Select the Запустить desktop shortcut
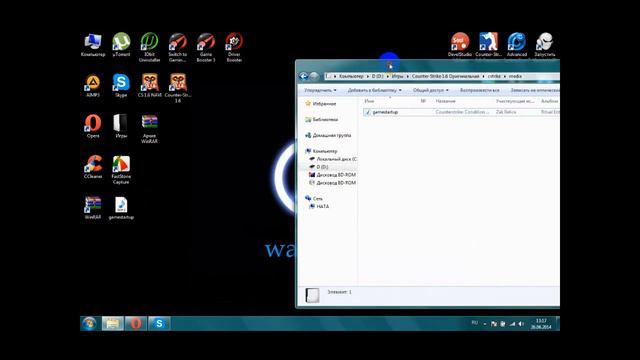Image resolution: width=640 pixels, height=360 pixels. click(545, 45)
